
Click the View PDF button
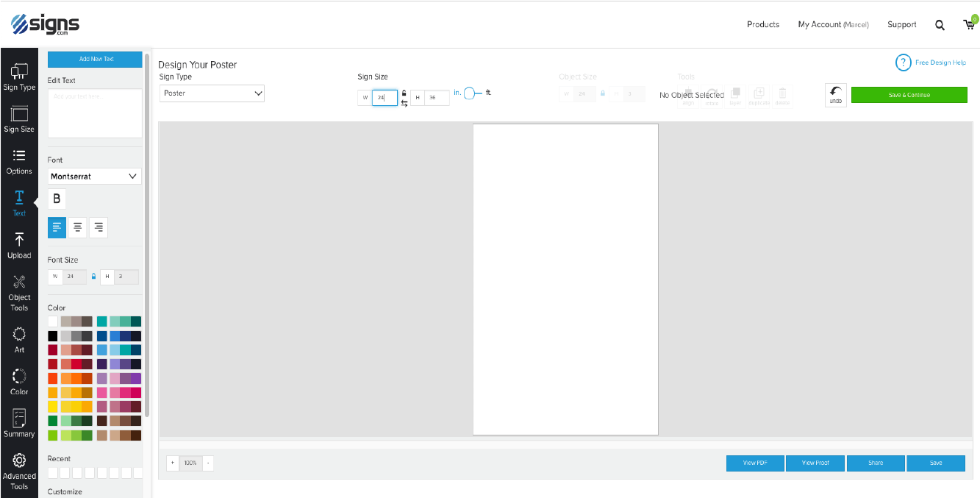[x=755, y=463]
